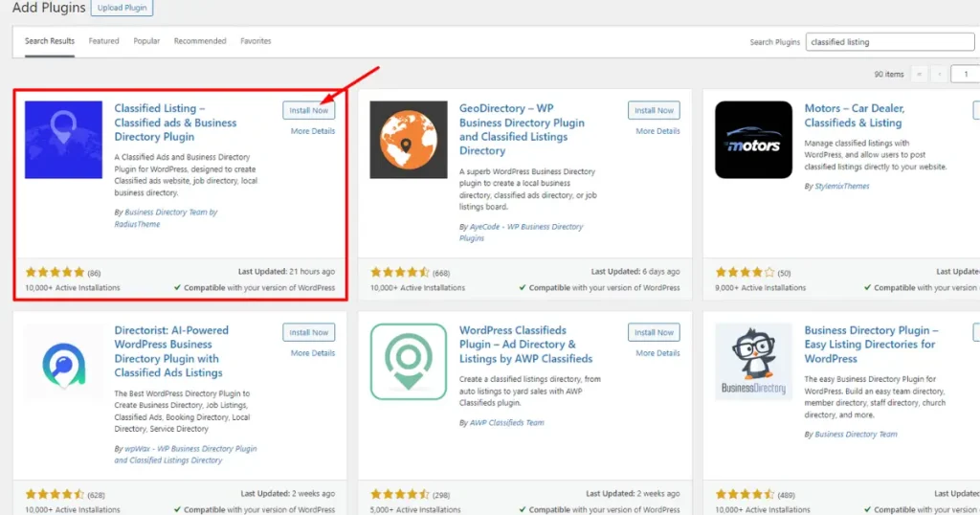This screenshot has height=515, width=980.
Task: Click the 'Add Plugins' page heading
Action: pos(49,8)
